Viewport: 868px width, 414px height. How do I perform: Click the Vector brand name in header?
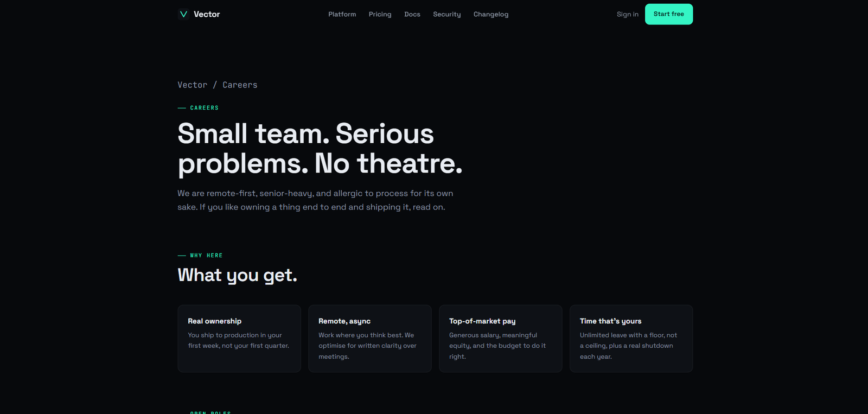click(x=207, y=14)
